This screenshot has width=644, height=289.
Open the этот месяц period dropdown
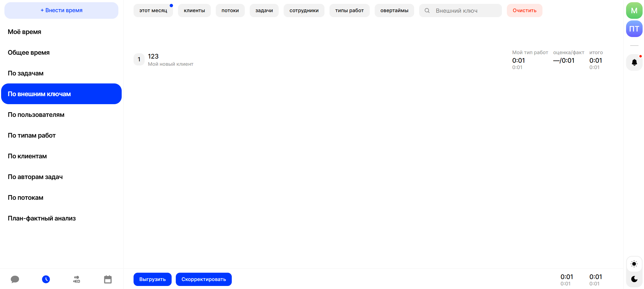click(153, 10)
